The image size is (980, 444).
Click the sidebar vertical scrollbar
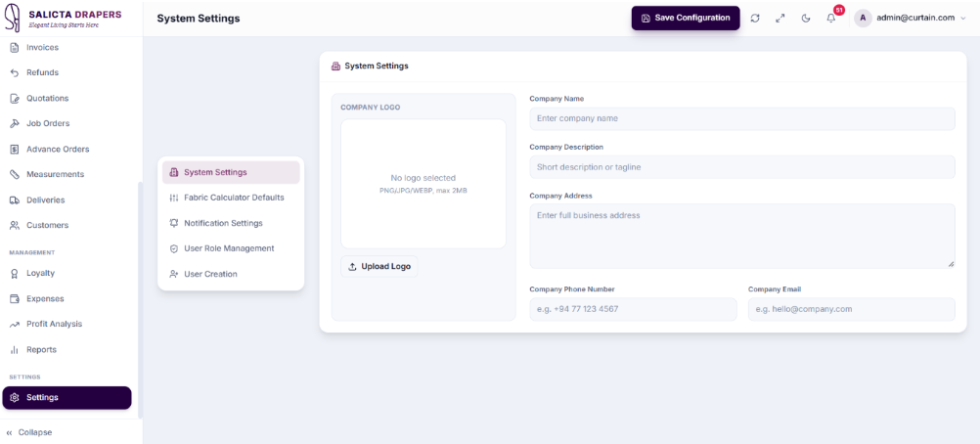140,300
